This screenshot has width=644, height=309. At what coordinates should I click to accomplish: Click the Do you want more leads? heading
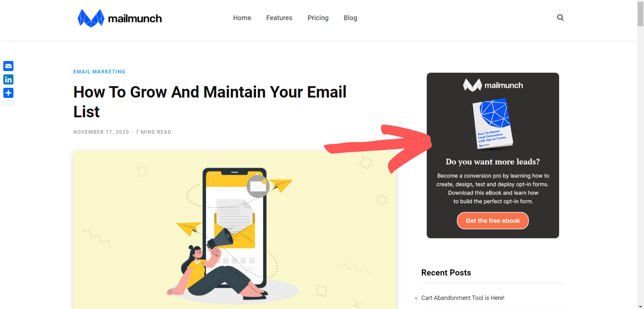point(493,162)
